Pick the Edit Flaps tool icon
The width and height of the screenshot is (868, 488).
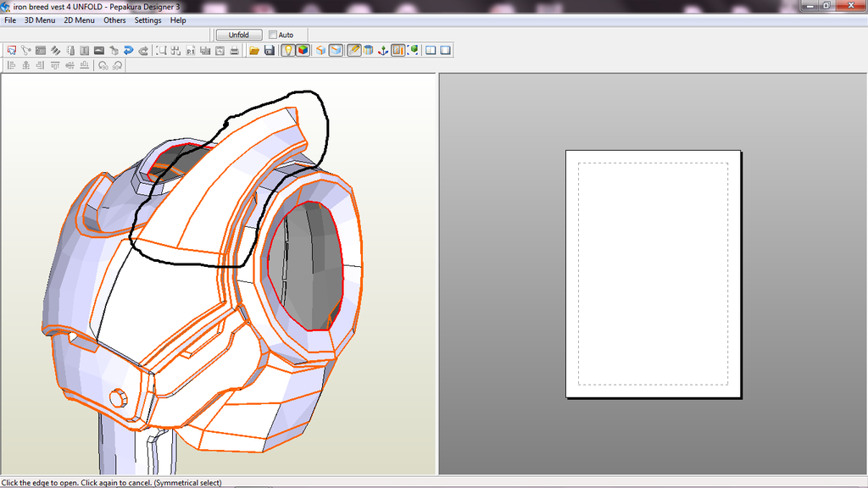coord(41,50)
